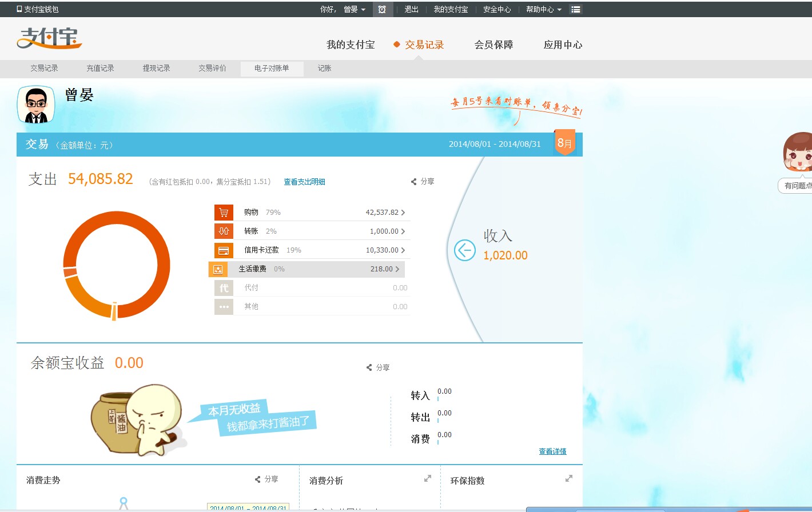This screenshot has height=512, width=812.
Task: Expand the 生活缴费 218.00 row chevron
Action: tap(397, 269)
